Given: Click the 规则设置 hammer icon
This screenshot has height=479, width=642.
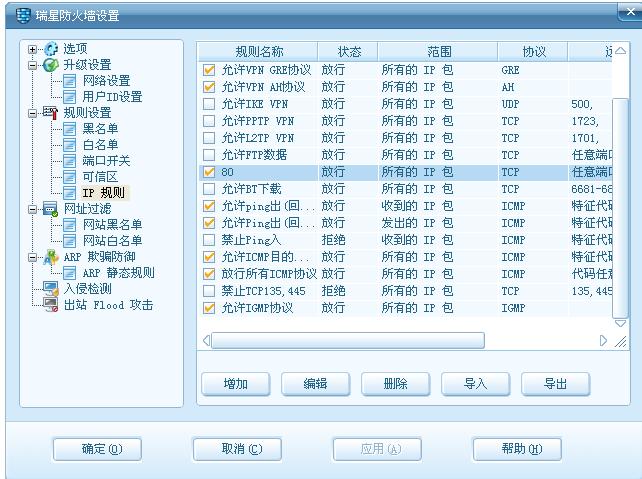Looking at the screenshot, I should point(51,113).
